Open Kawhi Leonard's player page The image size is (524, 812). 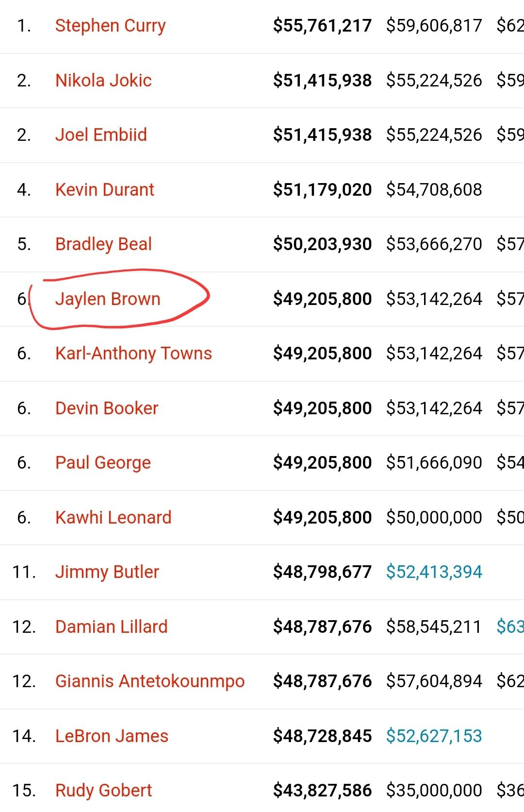tap(113, 517)
